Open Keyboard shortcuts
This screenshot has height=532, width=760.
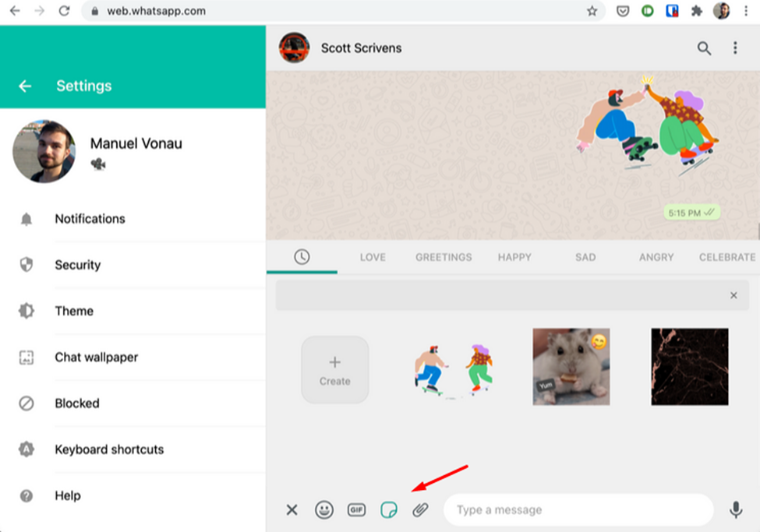click(x=133, y=449)
